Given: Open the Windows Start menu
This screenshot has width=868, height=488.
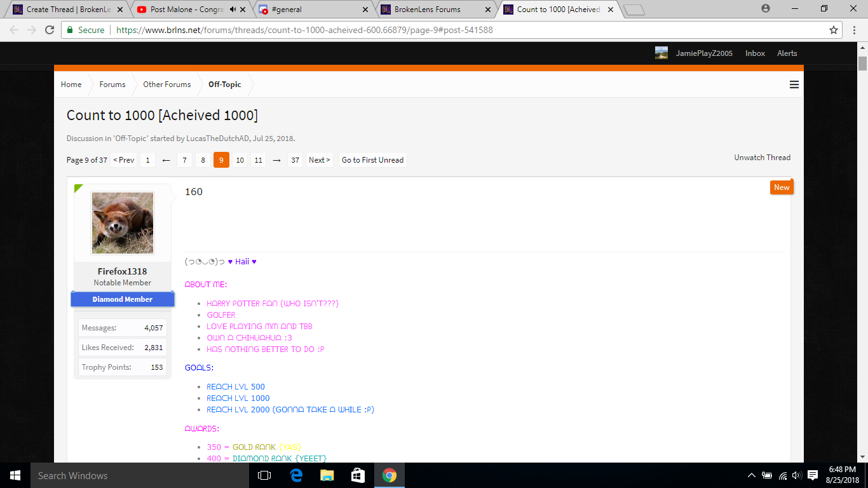Looking at the screenshot, I should tap(15, 475).
